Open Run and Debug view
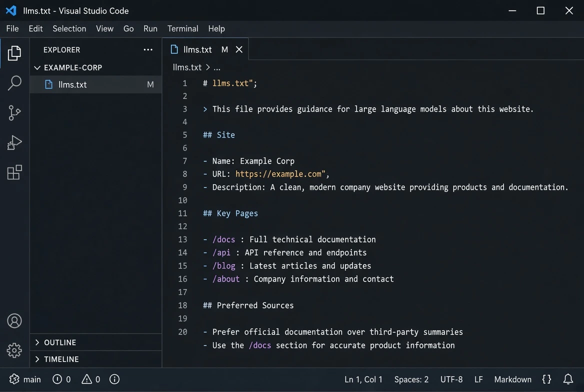Image resolution: width=584 pixels, height=392 pixels. (x=14, y=142)
